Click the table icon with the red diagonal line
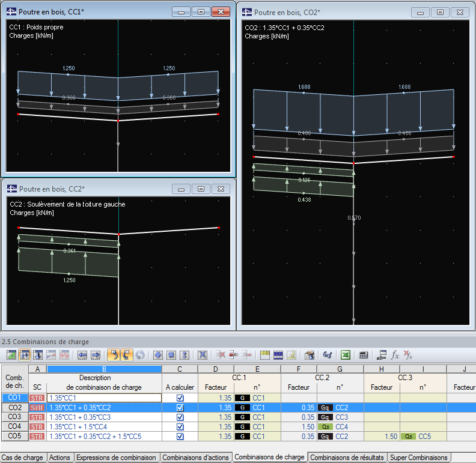This screenshot has width=476, height=463. point(51,355)
